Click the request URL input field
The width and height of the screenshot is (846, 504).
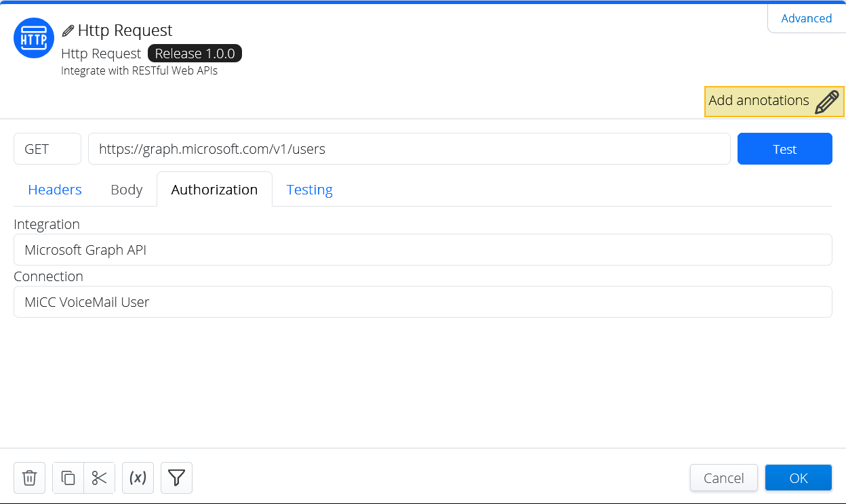(409, 149)
